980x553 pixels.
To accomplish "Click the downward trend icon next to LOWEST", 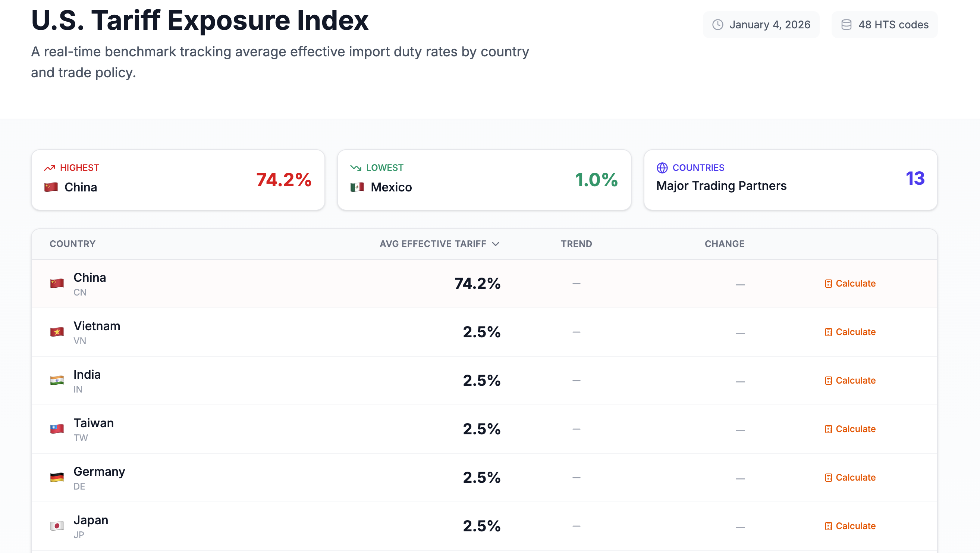I will pos(356,168).
